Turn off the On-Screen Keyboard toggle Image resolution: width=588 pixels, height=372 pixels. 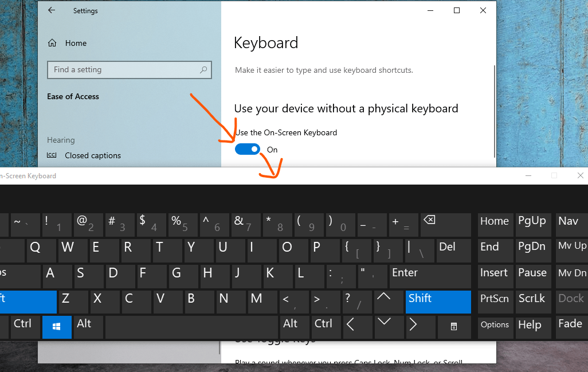pyautogui.click(x=248, y=149)
